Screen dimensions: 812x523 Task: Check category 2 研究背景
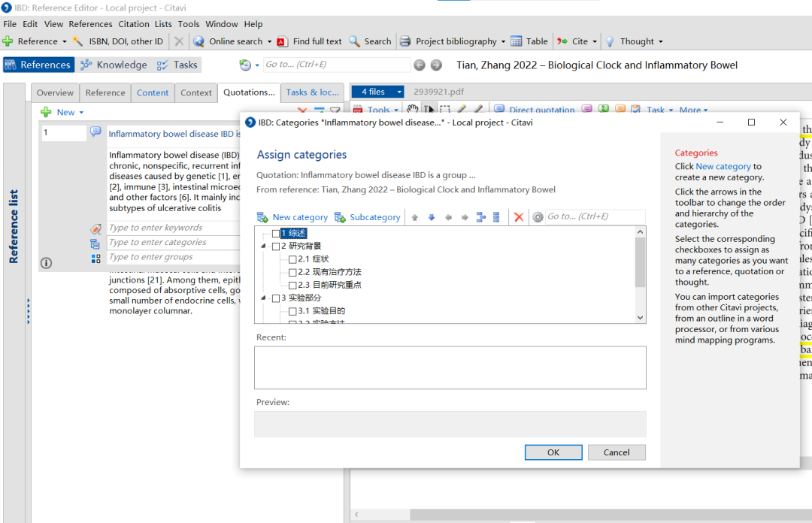click(x=275, y=246)
